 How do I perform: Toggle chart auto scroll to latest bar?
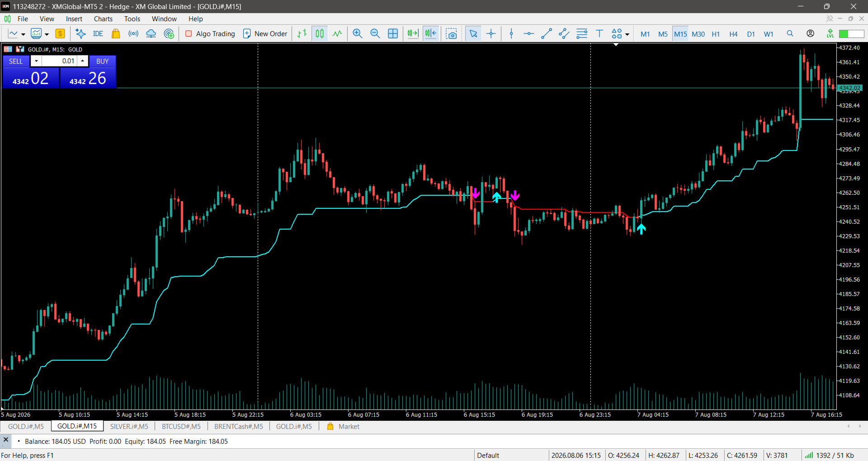pyautogui.click(x=413, y=33)
